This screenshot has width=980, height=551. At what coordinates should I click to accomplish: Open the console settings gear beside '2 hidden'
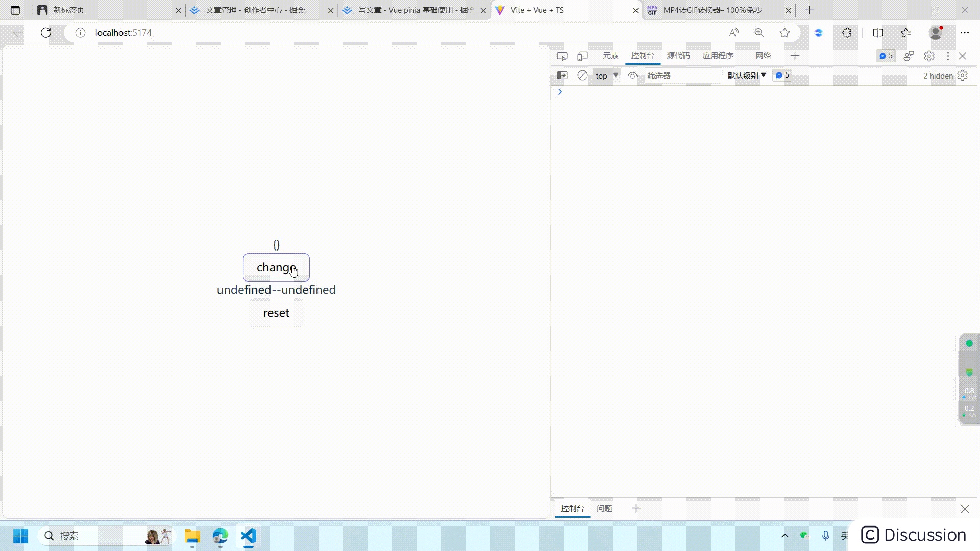pyautogui.click(x=963, y=76)
